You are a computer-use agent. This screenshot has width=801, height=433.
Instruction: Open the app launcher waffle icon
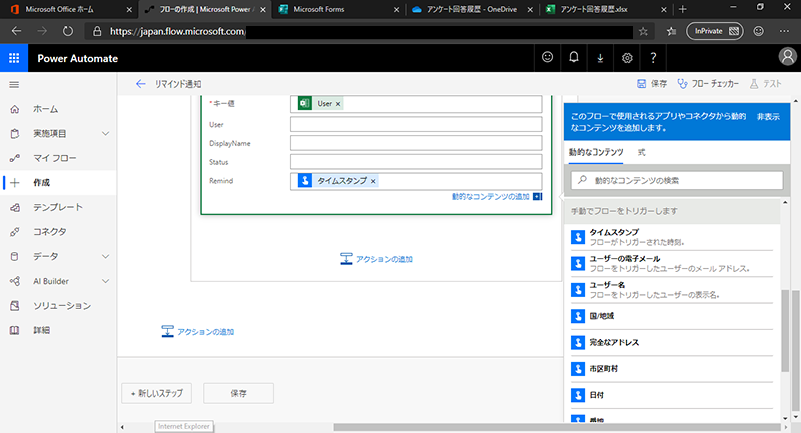[13, 58]
